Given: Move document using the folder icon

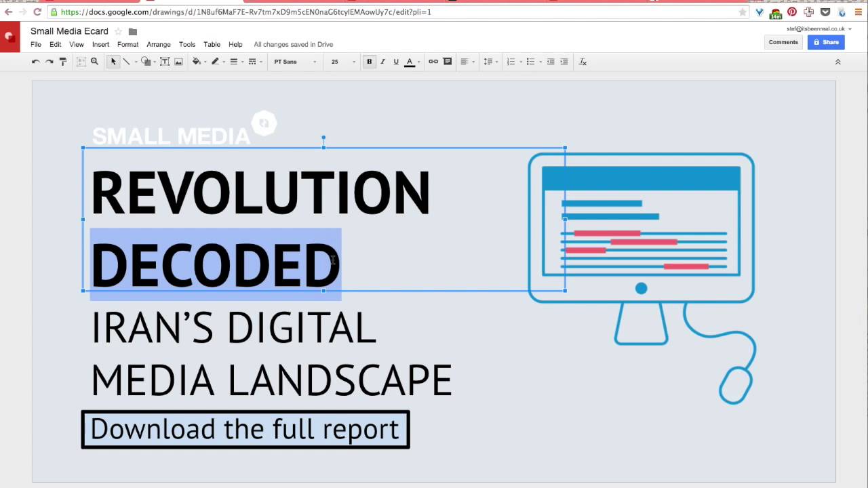Looking at the screenshot, I should (x=133, y=31).
